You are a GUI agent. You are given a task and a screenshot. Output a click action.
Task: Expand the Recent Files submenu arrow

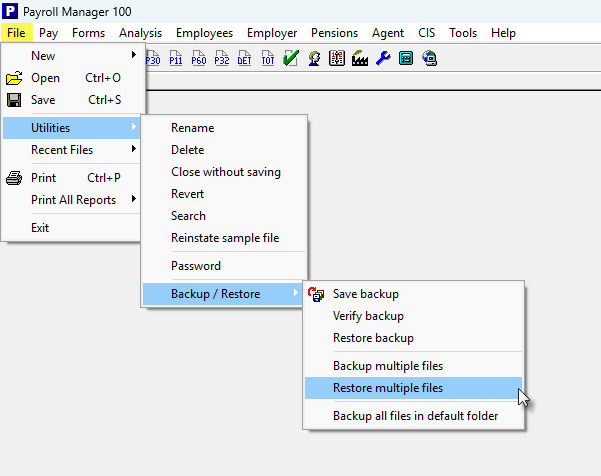133,149
